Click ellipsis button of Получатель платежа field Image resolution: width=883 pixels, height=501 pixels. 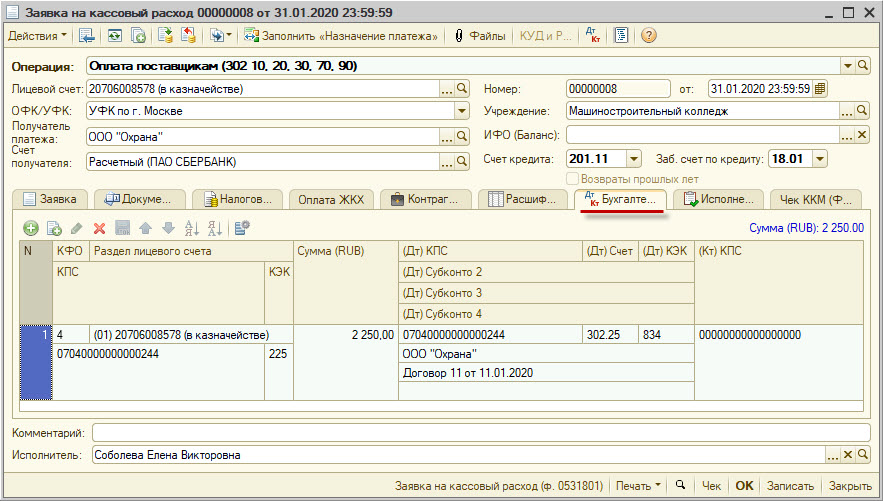(x=447, y=136)
